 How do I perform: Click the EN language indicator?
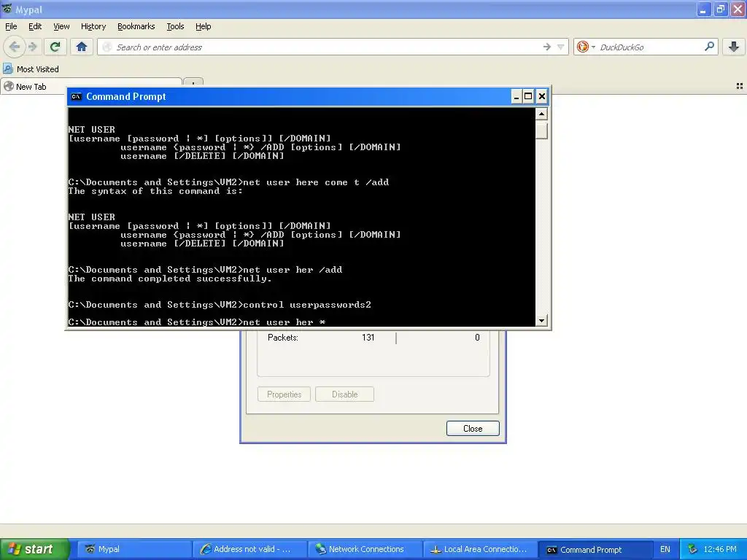[665, 549]
